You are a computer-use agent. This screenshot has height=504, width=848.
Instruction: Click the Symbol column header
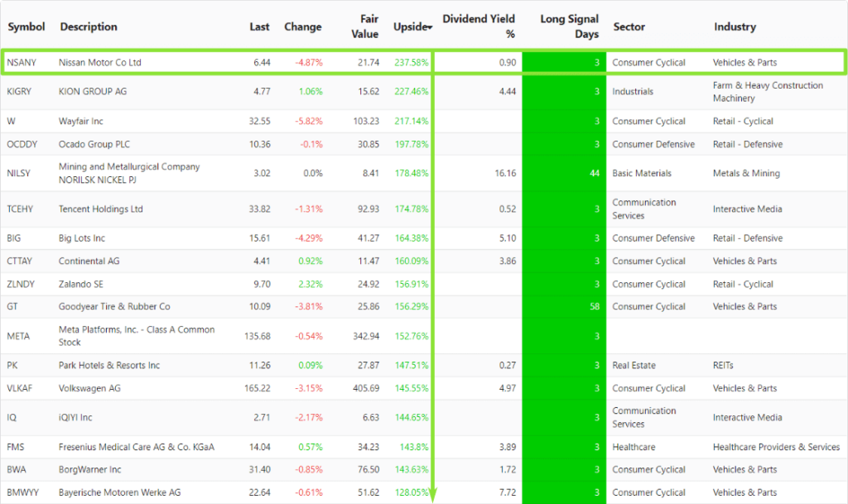(26, 26)
